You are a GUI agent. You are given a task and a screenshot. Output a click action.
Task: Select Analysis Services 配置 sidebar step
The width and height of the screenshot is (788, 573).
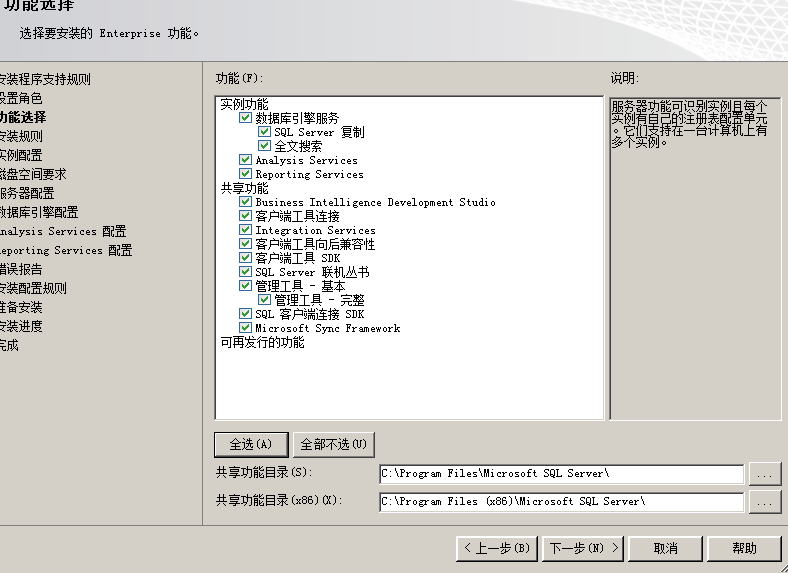click(x=63, y=232)
